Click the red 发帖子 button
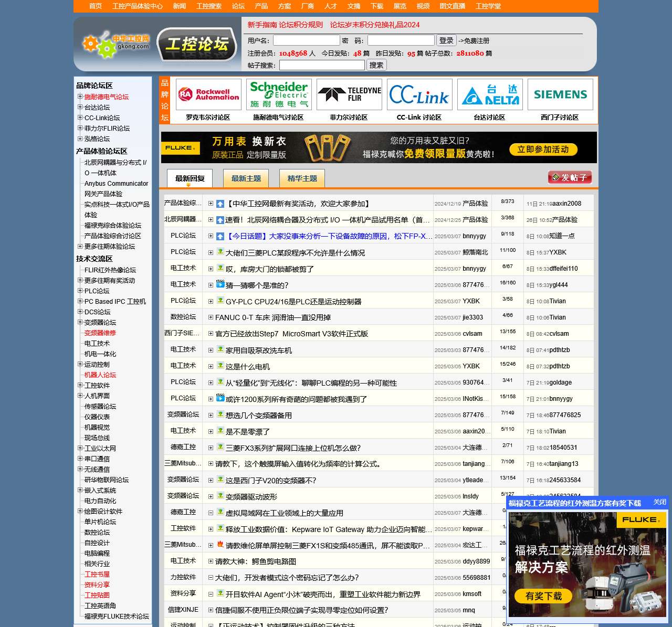Image resolution: width=672 pixels, height=627 pixels. (570, 177)
